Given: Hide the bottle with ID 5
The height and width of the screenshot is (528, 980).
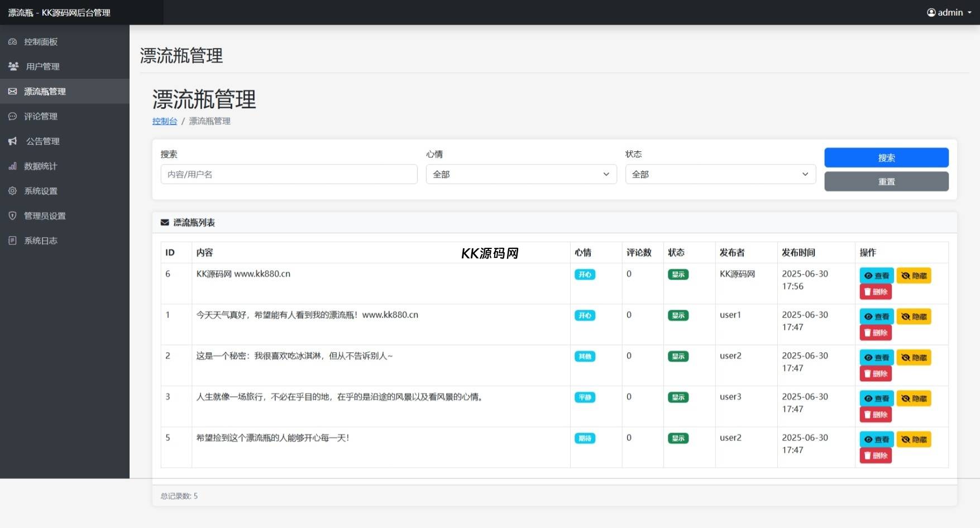Looking at the screenshot, I should 914,439.
